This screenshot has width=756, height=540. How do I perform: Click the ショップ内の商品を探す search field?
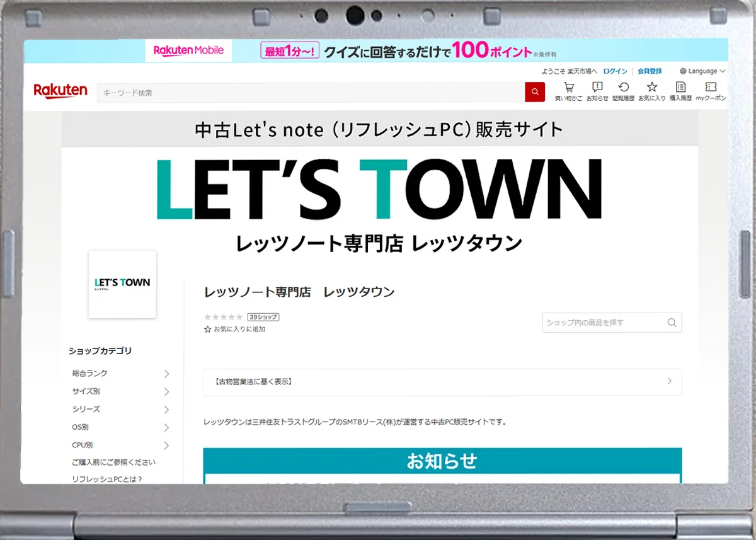(612, 323)
